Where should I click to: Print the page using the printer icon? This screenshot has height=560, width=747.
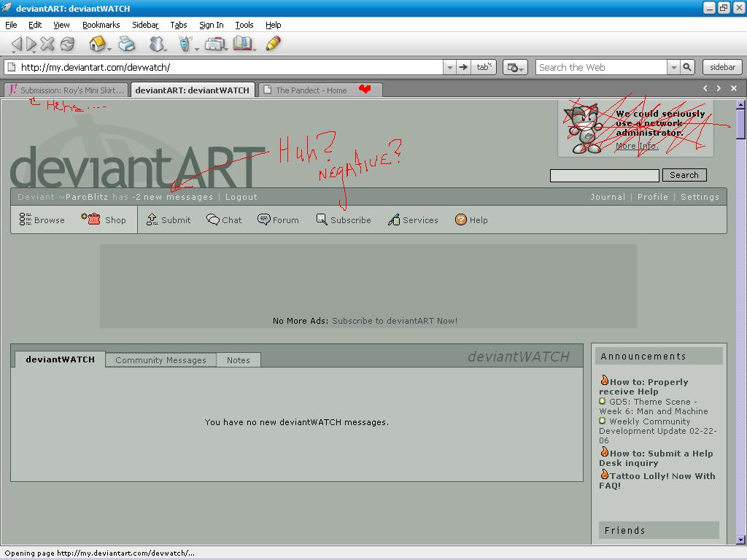pyautogui.click(x=127, y=44)
